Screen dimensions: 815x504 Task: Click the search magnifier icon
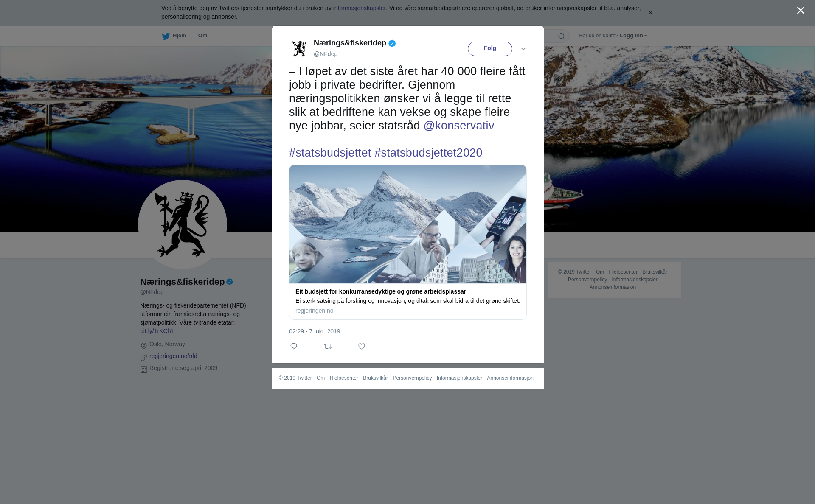(x=562, y=36)
